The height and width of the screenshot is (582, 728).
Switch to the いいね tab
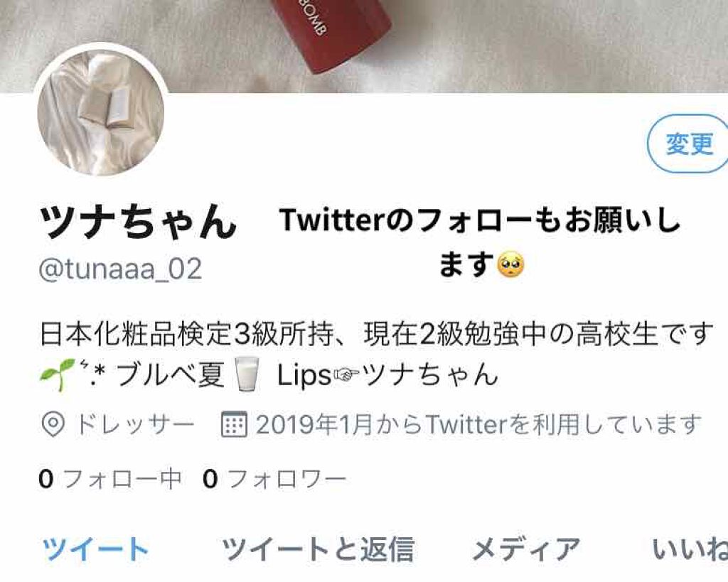[690, 549]
